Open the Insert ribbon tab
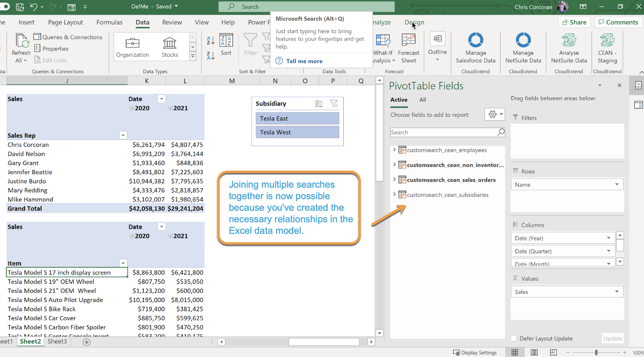This screenshot has width=644, height=357. point(27,22)
